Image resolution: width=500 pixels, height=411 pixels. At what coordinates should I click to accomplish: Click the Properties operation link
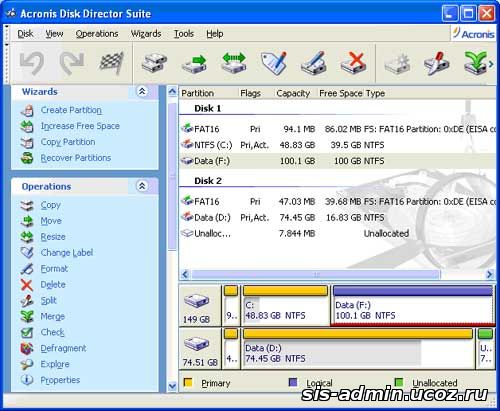60,380
